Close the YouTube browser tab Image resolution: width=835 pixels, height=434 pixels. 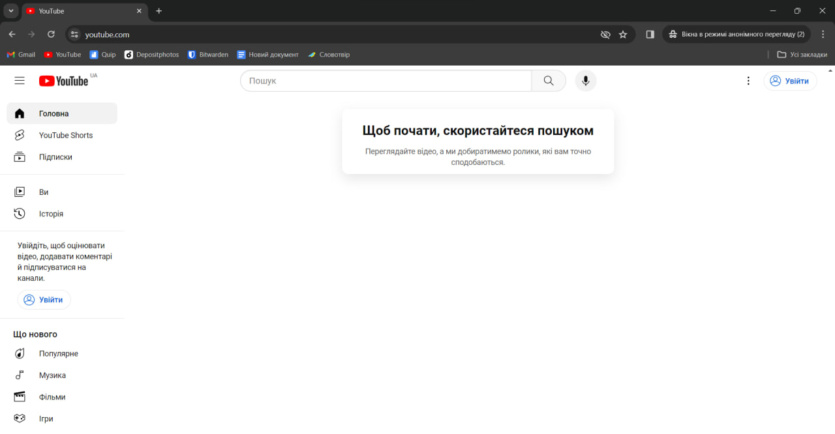point(139,11)
